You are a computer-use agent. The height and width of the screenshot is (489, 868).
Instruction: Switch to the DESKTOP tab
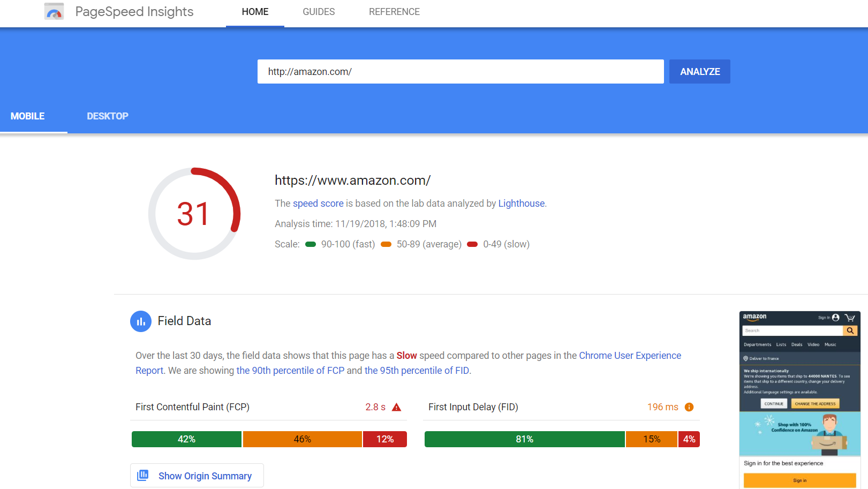(x=107, y=116)
